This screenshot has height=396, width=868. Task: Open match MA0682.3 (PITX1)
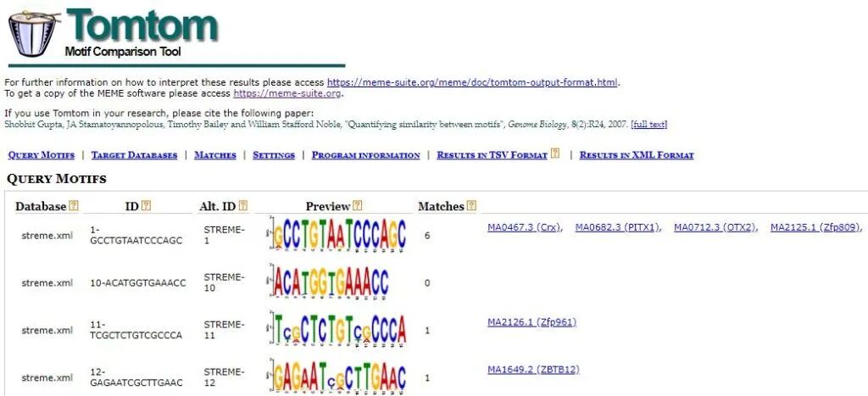618,227
